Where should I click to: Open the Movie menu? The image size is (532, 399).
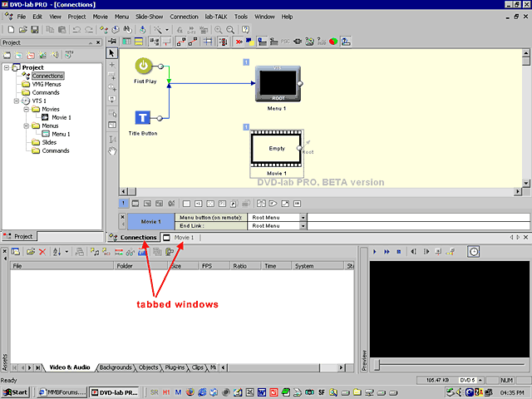[100, 17]
